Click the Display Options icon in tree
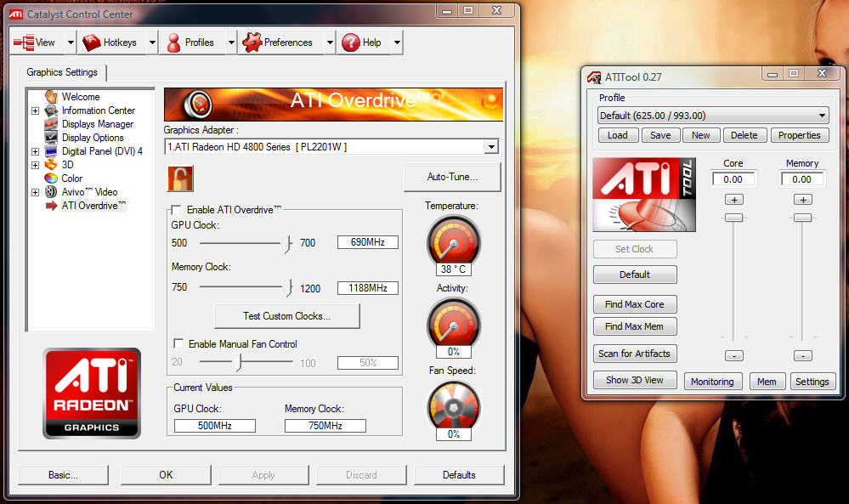849x504 pixels. 51,138
